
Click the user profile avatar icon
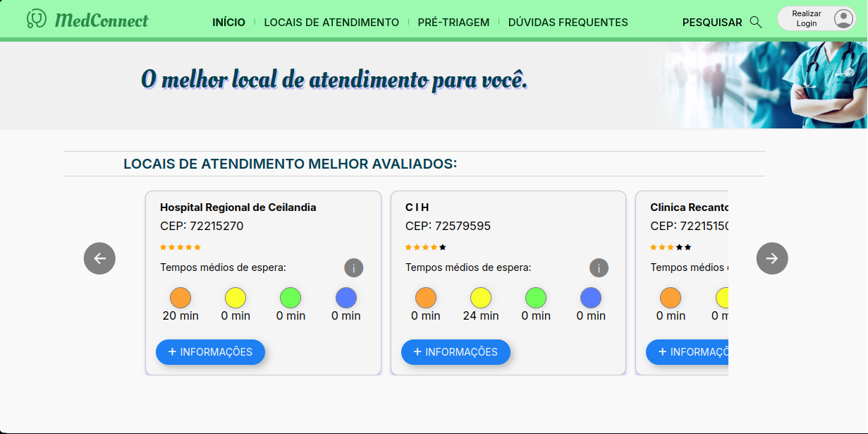(x=843, y=18)
